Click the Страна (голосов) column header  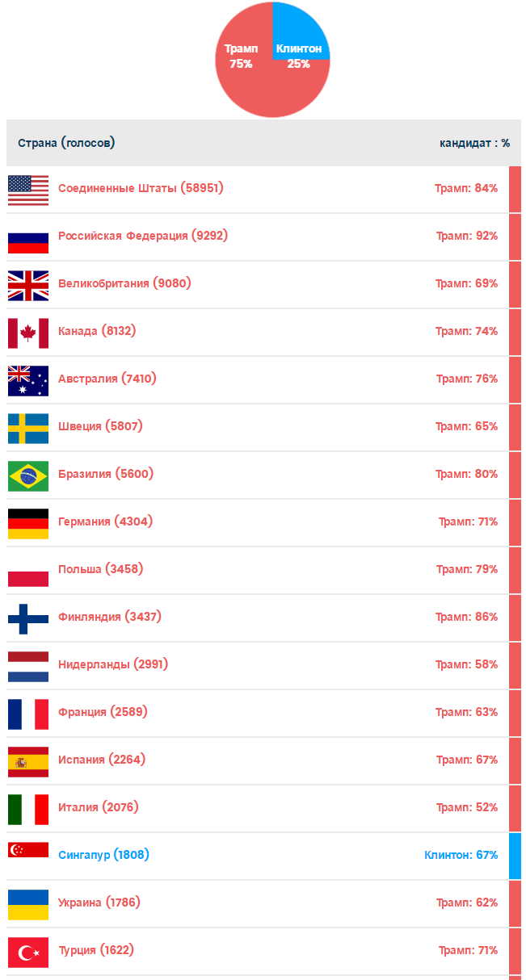tap(66, 143)
